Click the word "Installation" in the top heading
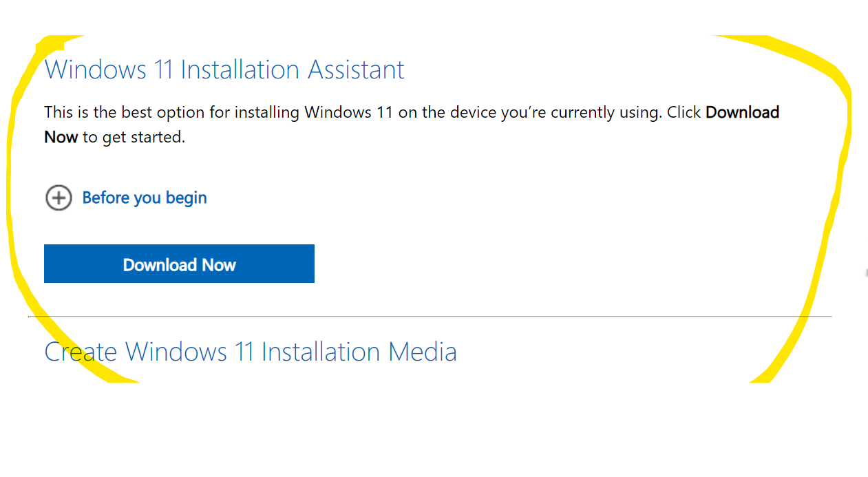The width and height of the screenshot is (868, 477). click(x=241, y=70)
